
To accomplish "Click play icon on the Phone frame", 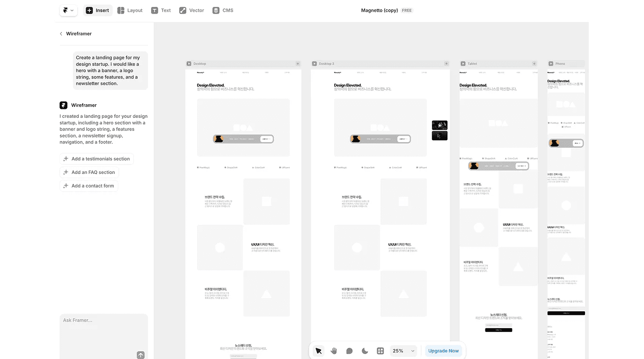I will click(x=551, y=64).
